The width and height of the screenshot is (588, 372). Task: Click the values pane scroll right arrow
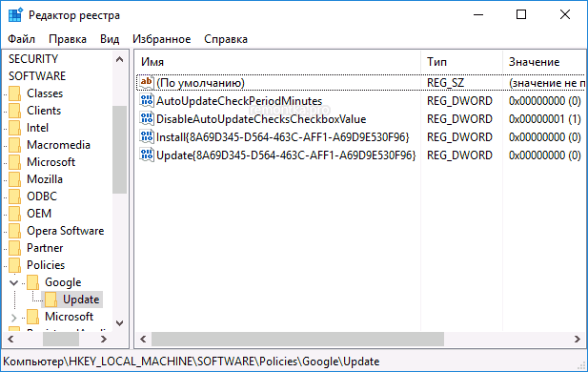tap(578, 339)
